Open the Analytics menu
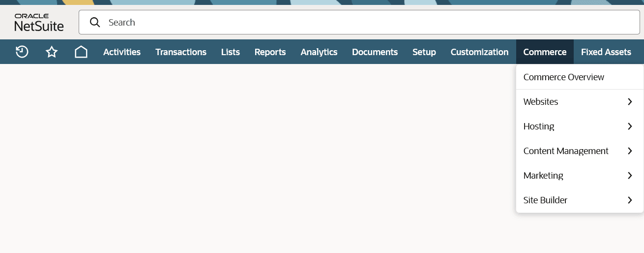This screenshot has height=253, width=644. pyautogui.click(x=319, y=52)
